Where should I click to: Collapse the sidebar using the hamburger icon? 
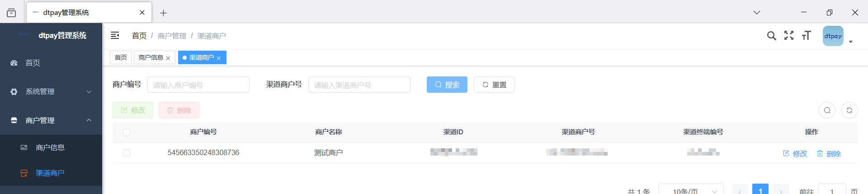tap(115, 35)
